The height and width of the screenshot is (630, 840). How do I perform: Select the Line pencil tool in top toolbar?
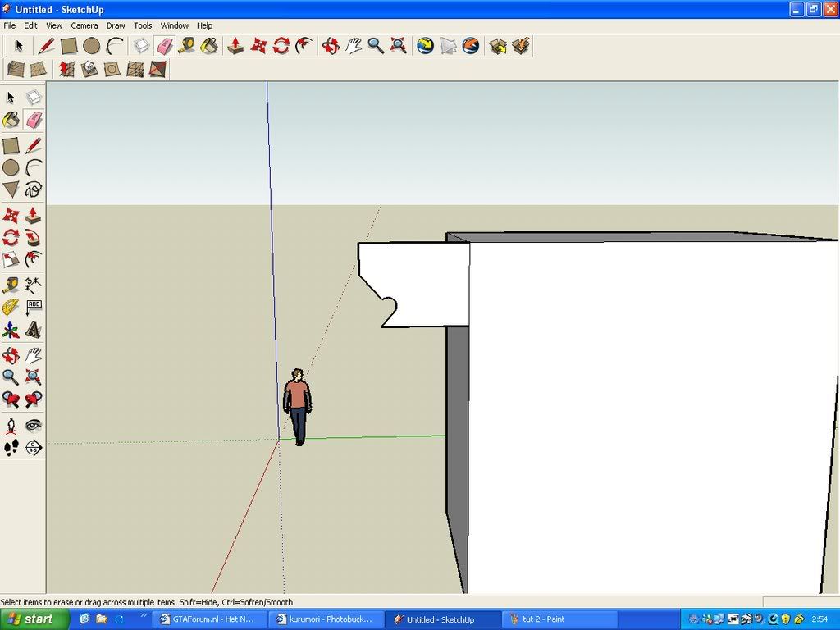coord(46,46)
